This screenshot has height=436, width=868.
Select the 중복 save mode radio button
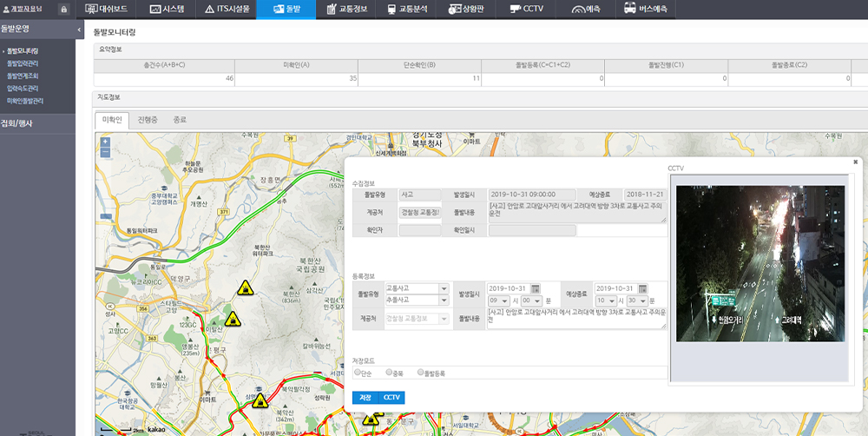(389, 372)
